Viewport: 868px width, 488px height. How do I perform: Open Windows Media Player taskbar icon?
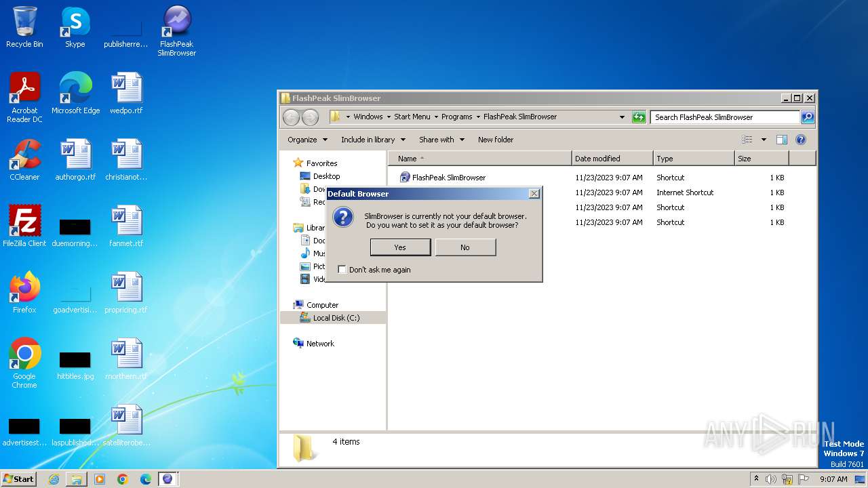100,479
